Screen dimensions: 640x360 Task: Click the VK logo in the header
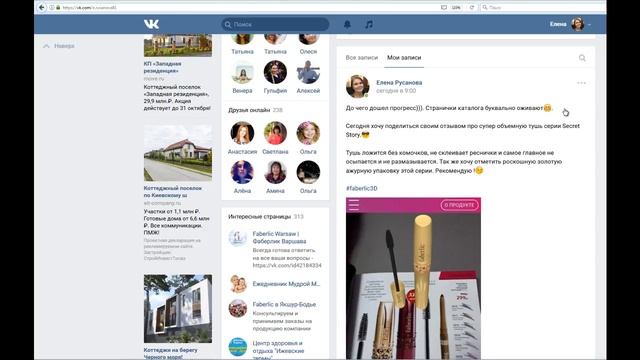(151, 24)
